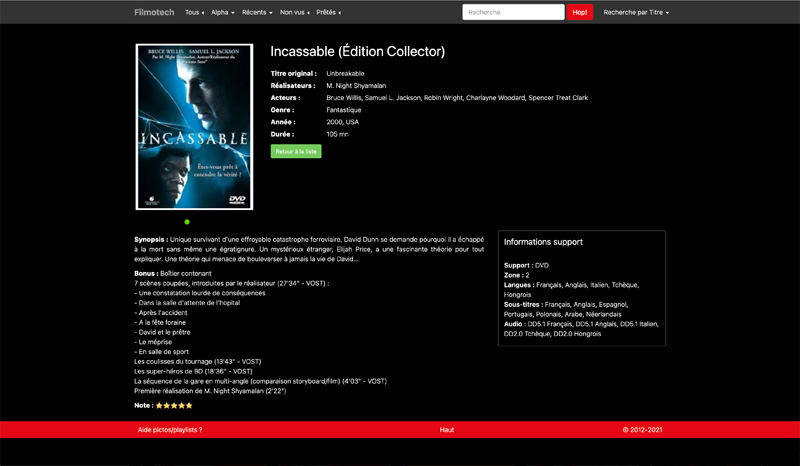Focus the Recherche search field
Screen dimensions: 800x466
click(513, 12)
